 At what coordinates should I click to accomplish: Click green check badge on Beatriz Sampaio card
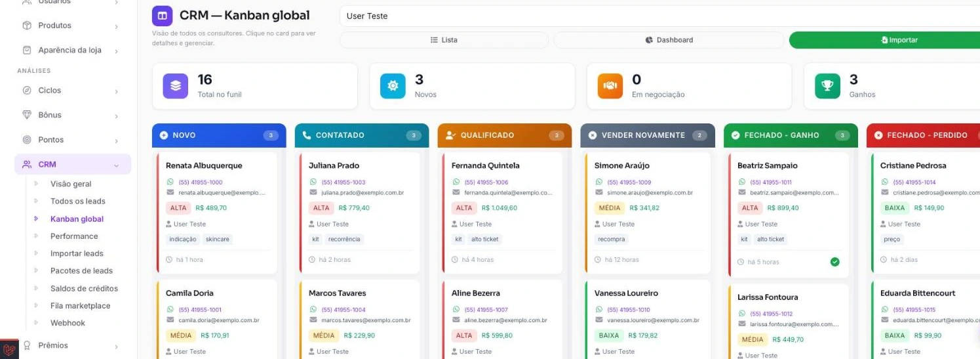[834, 262]
